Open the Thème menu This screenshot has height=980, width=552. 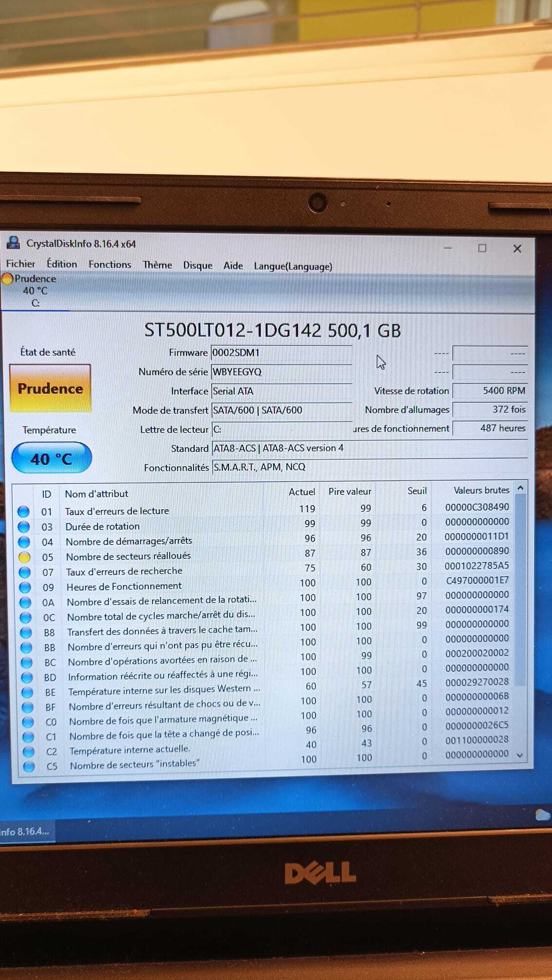click(157, 265)
